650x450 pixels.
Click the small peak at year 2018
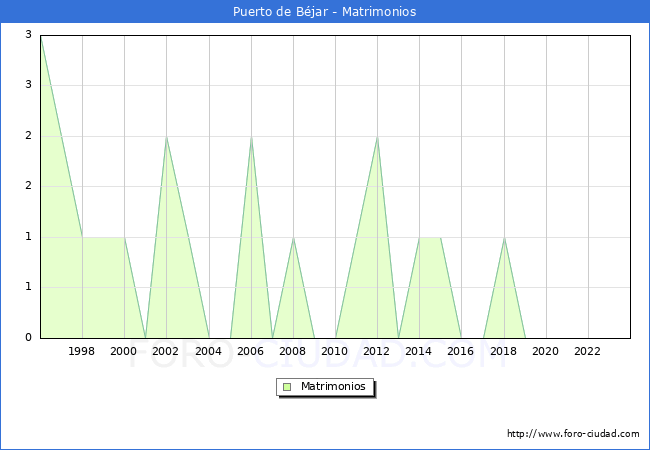(504, 238)
